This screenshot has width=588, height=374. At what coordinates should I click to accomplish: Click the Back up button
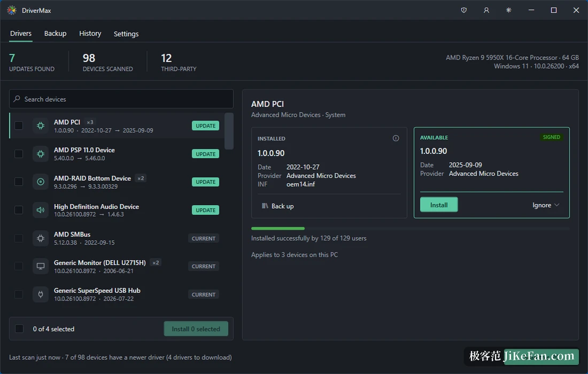pos(277,206)
